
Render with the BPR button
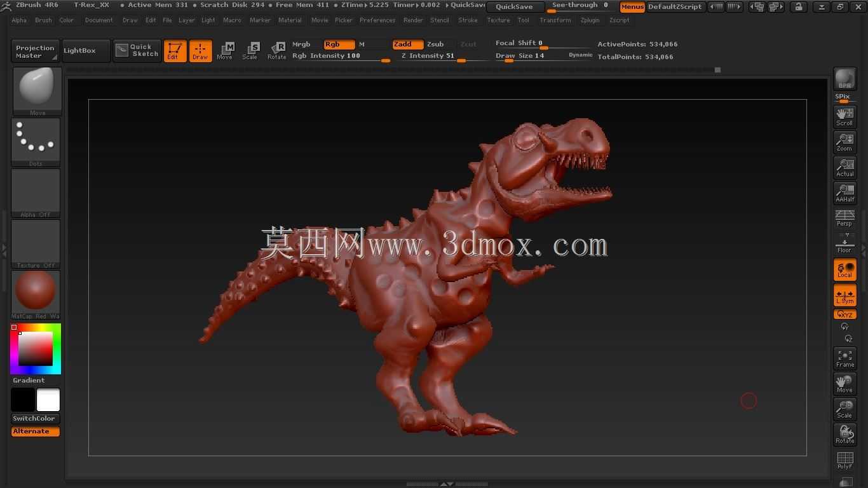click(x=844, y=79)
